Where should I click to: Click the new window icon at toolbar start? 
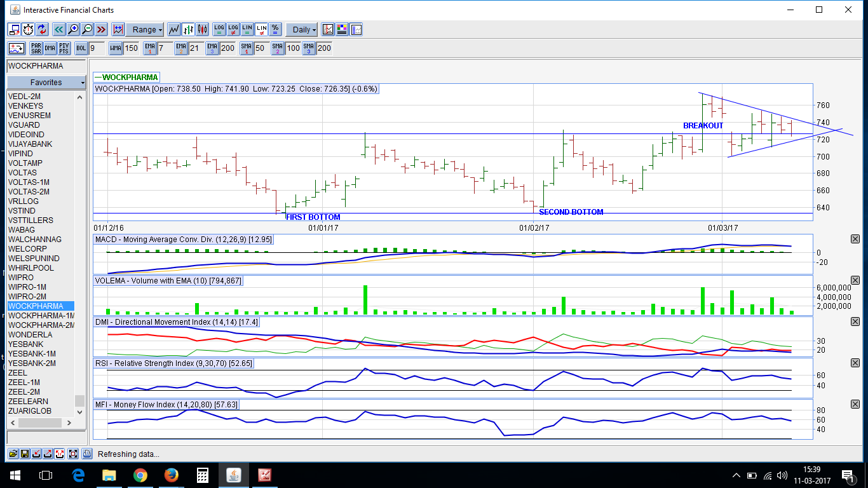pos(14,29)
